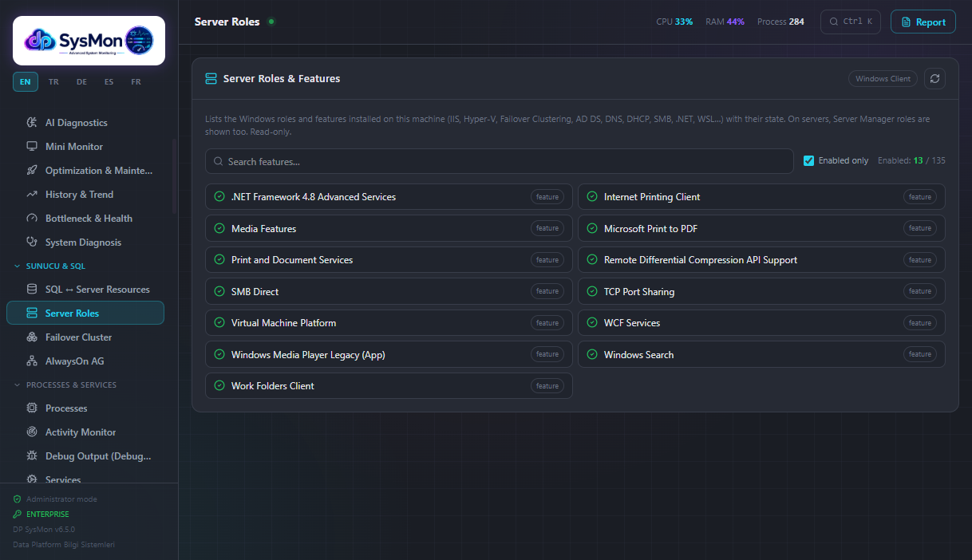
Task: Click the magnifier icon in search features box
Action: pyautogui.click(x=219, y=161)
